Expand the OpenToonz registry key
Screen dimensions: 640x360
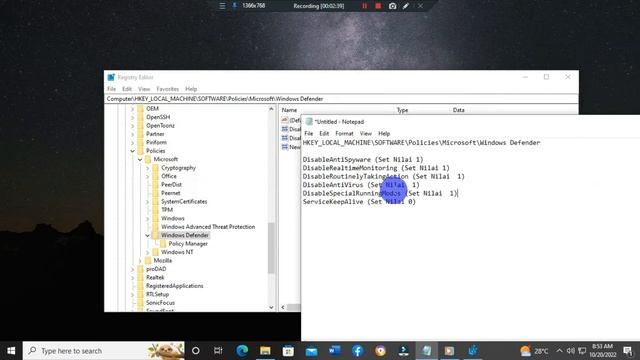point(132,126)
